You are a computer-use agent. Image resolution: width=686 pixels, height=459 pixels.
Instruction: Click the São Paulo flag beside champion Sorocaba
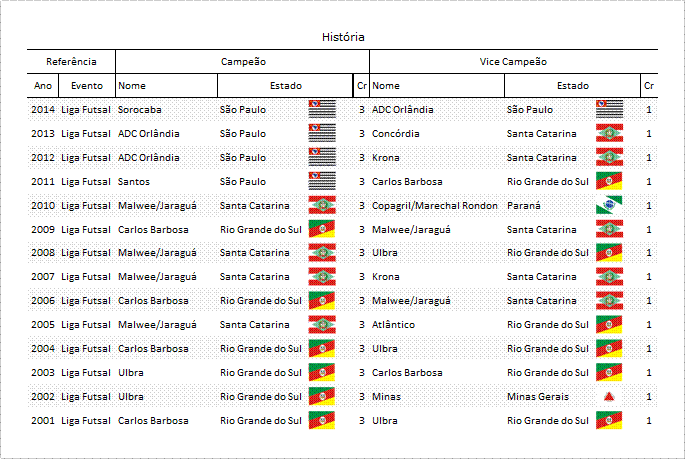322,109
